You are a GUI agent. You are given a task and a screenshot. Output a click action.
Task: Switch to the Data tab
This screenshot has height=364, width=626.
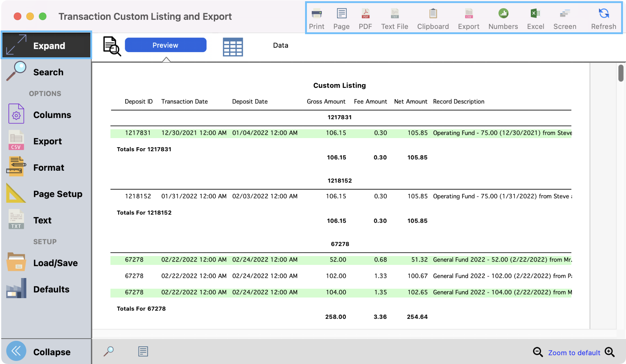280,45
